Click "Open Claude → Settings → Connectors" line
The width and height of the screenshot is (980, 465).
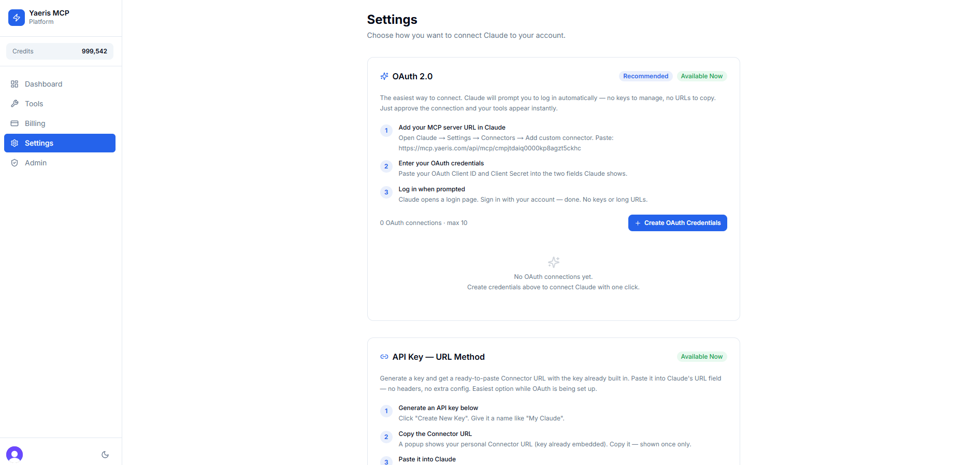[506, 138]
